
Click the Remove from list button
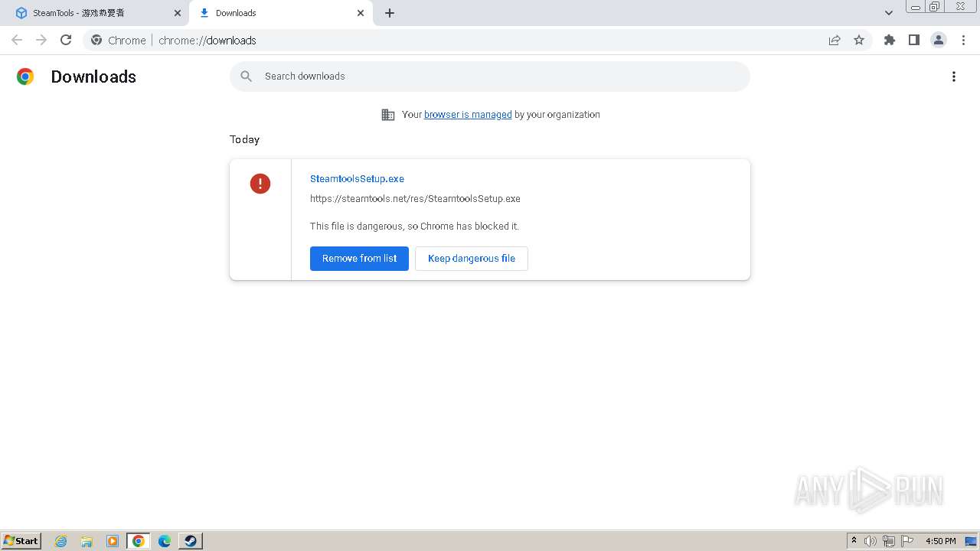coord(359,259)
